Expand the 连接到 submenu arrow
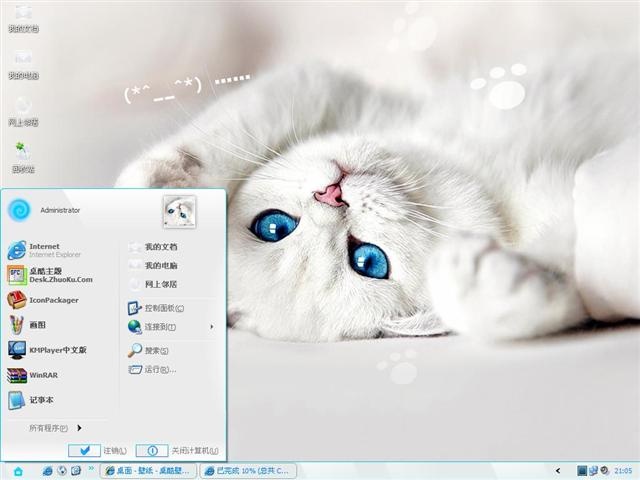Viewport: 640px width, 480px height. pyautogui.click(x=211, y=327)
